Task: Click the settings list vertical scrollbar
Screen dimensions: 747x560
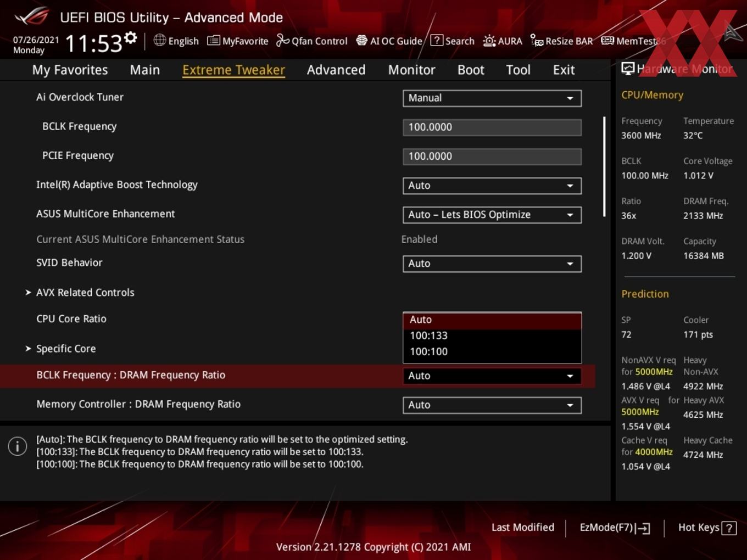Action: click(604, 166)
